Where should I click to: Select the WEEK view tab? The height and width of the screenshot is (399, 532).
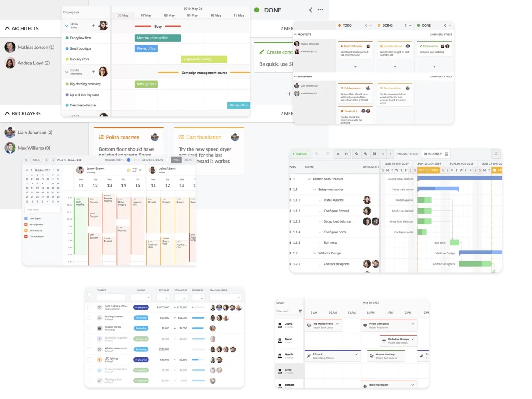pos(176,160)
